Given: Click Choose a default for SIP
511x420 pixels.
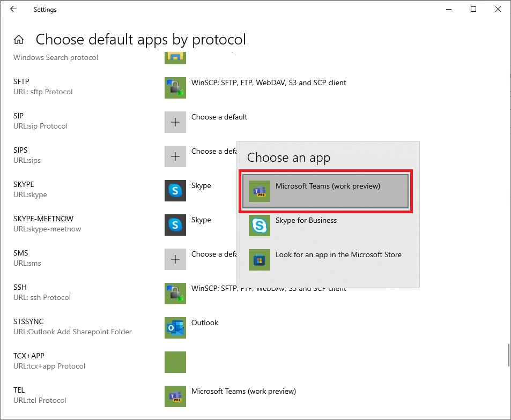Looking at the screenshot, I should (x=219, y=117).
